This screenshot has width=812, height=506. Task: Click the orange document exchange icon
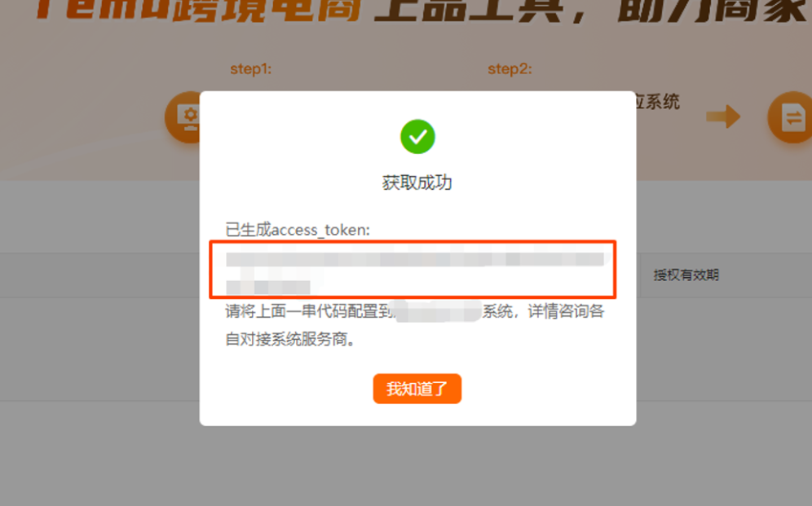pyautogui.click(x=790, y=117)
